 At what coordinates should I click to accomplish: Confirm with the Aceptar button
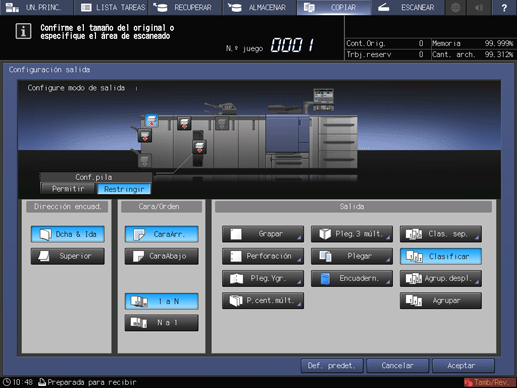(463, 366)
